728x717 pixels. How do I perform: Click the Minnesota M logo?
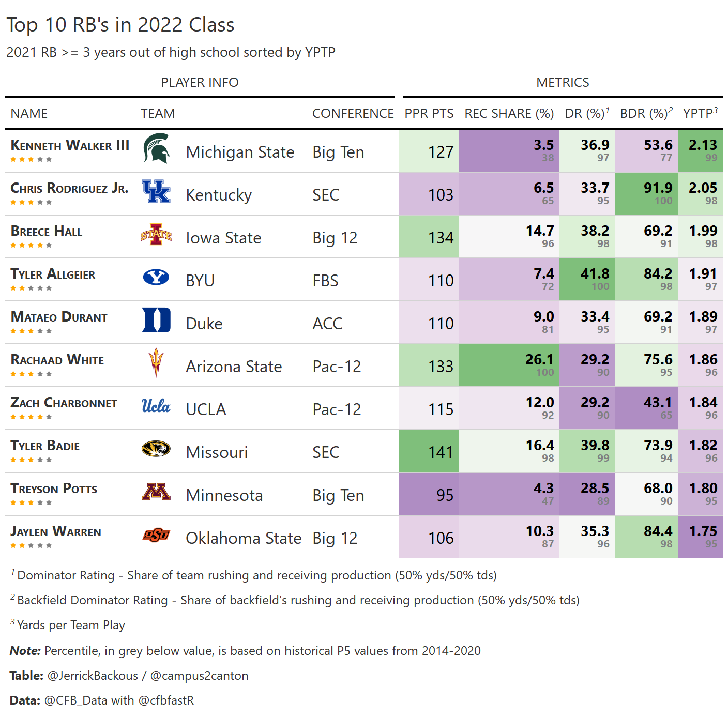(156, 492)
